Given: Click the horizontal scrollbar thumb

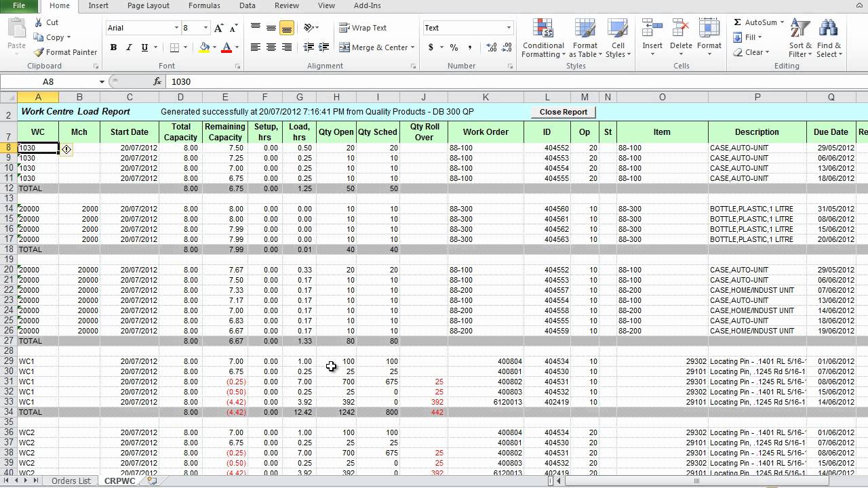Looking at the screenshot, I should point(696,481).
